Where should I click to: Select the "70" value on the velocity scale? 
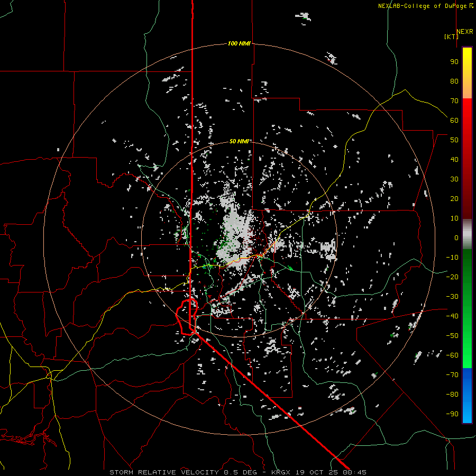tap(454, 101)
